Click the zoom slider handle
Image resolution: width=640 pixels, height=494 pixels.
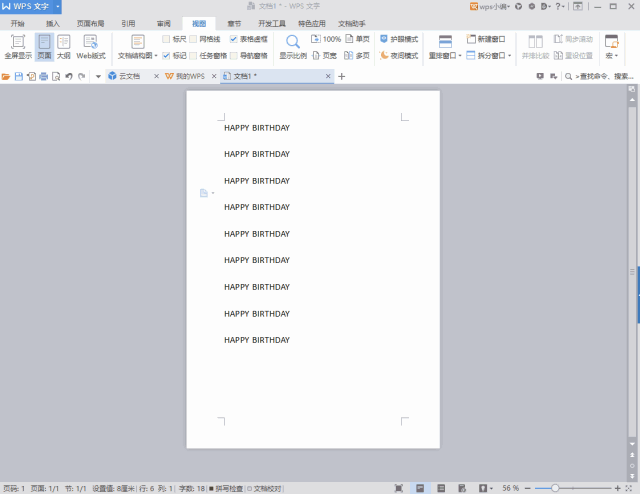pos(555,488)
